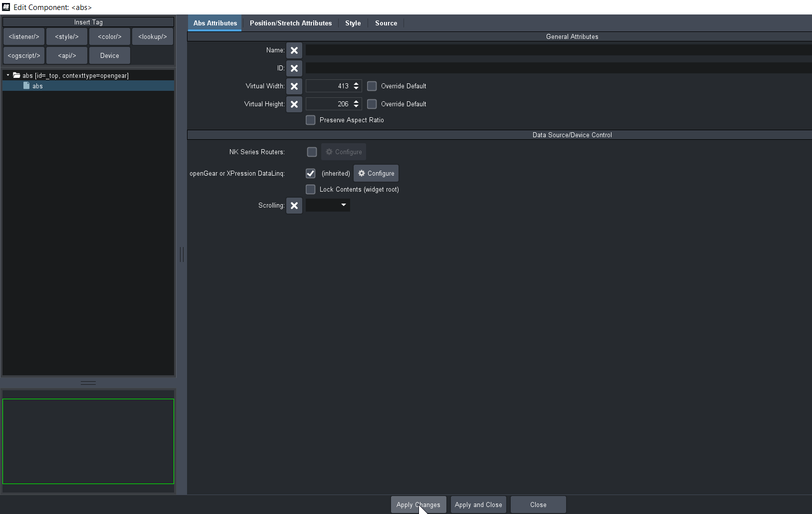Enable NK Series Routers checkbox

pyautogui.click(x=312, y=152)
